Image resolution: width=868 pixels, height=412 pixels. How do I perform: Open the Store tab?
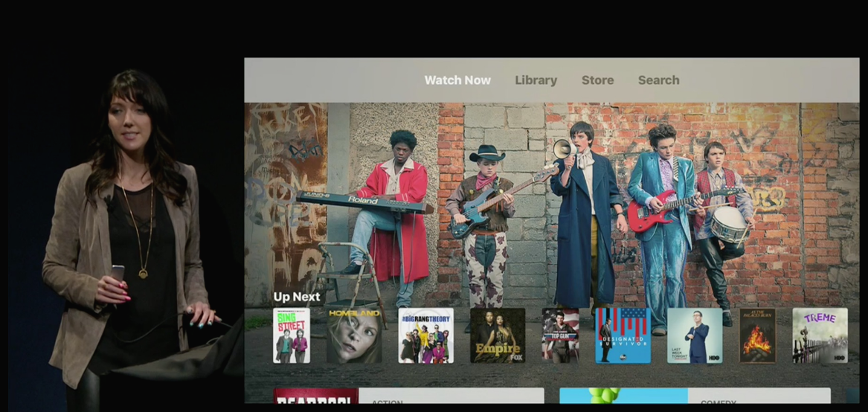tap(597, 80)
